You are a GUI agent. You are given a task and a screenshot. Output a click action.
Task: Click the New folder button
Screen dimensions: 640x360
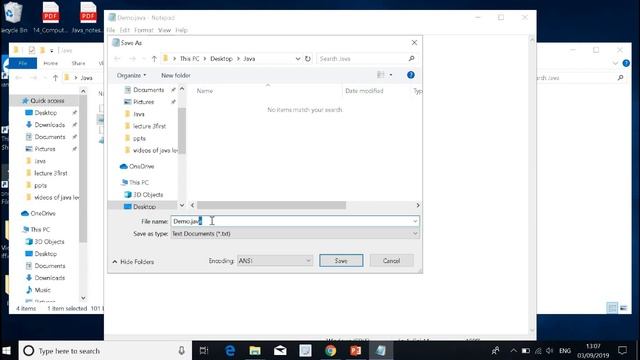(176, 75)
